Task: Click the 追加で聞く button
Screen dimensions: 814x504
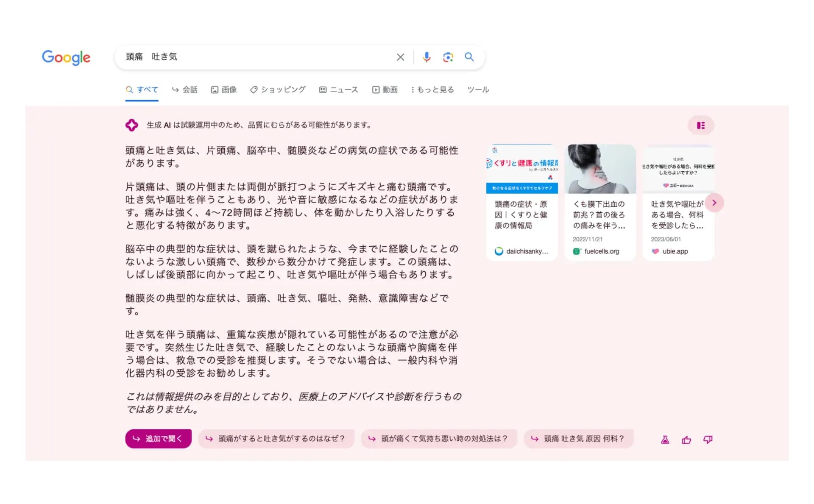Action: (x=158, y=439)
